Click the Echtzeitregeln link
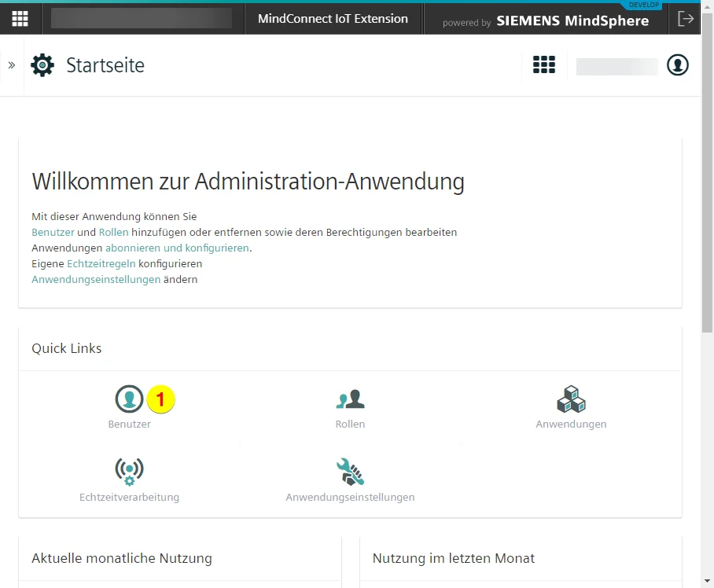714x588 pixels. (x=101, y=264)
